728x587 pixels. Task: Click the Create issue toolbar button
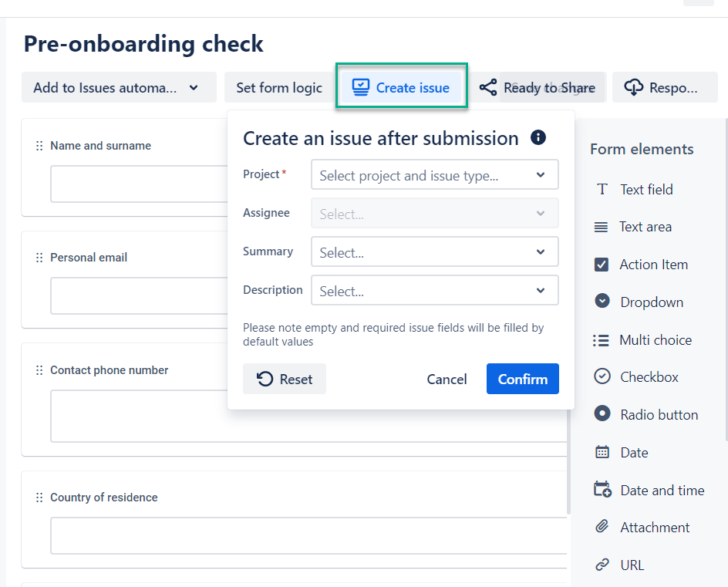(401, 88)
